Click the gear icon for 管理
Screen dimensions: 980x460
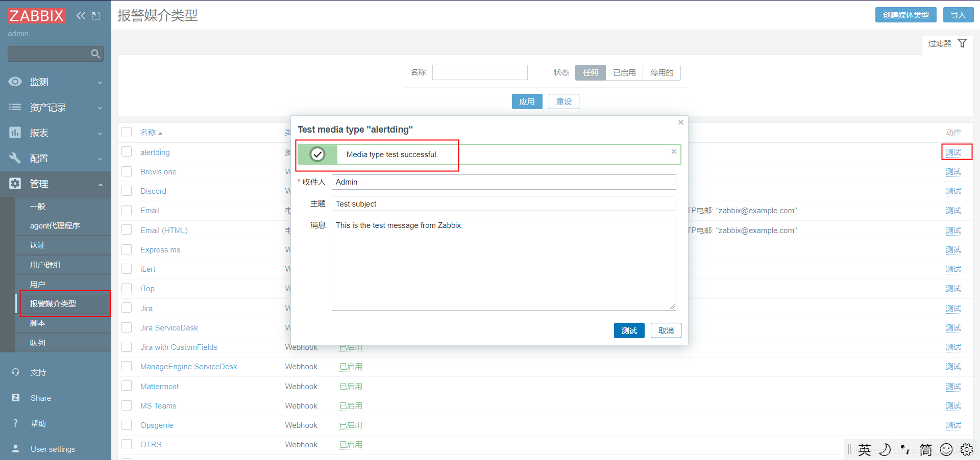click(15, 184)
